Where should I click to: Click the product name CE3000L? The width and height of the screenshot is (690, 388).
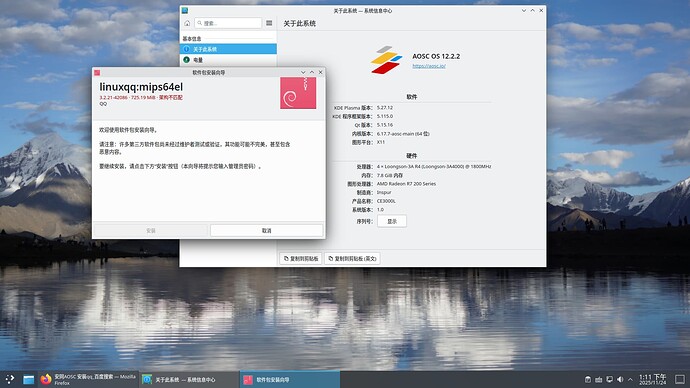pyautogui.click(x=386, y=201)
